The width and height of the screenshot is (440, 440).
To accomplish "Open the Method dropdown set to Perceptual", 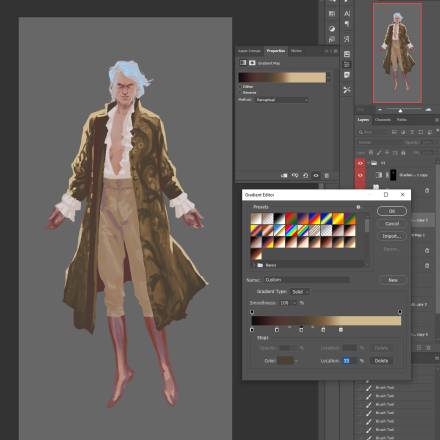I will coord(281,100).
